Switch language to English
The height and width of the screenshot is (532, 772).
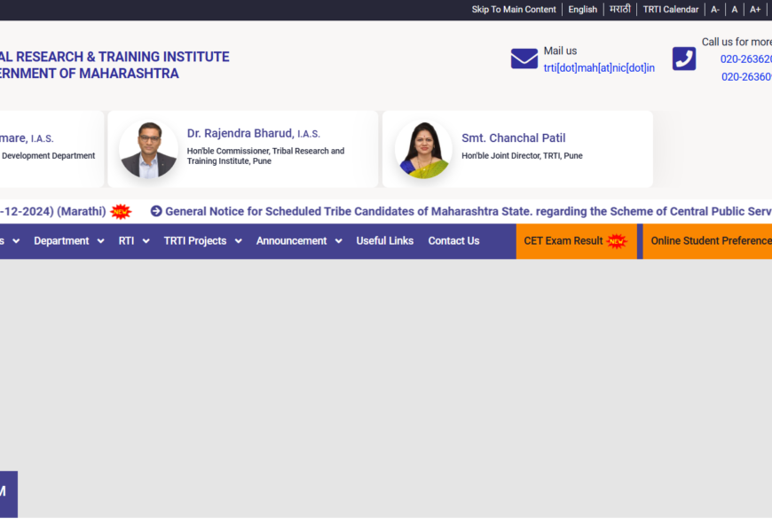pyautogui.click(x=582, y=10)
